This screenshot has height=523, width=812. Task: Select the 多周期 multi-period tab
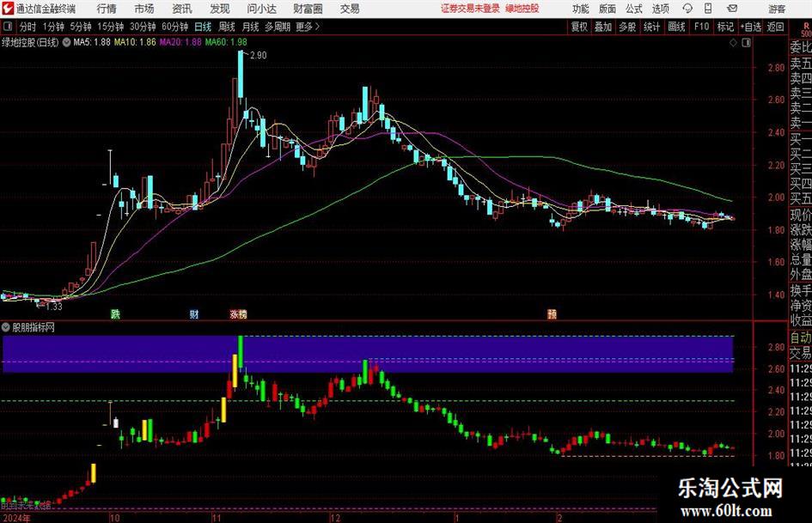point(278,27)
